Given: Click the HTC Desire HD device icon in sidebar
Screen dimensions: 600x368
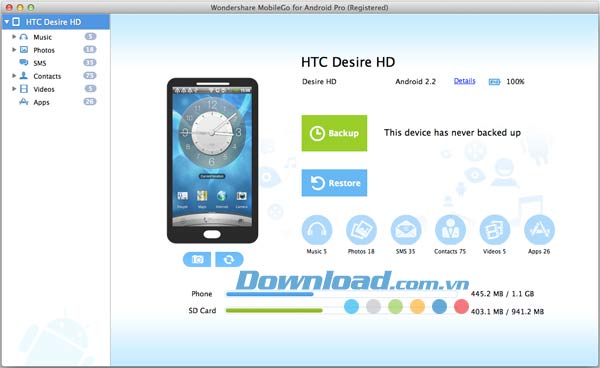Looking at the screenshot, I should (x=16, y=22).
